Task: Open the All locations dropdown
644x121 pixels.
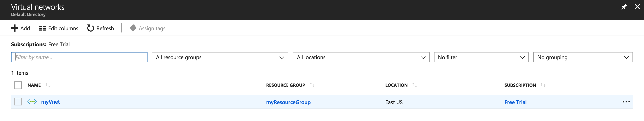Action: click(x=361, y=57)
